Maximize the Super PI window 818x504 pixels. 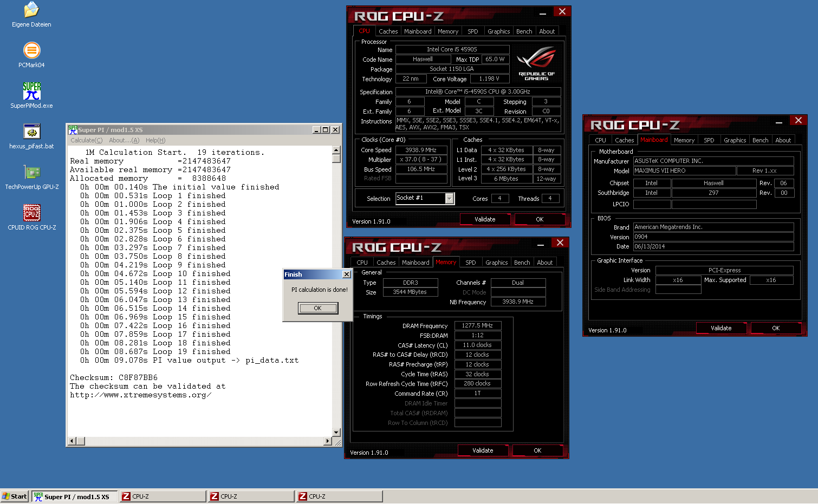coord(325,130)
